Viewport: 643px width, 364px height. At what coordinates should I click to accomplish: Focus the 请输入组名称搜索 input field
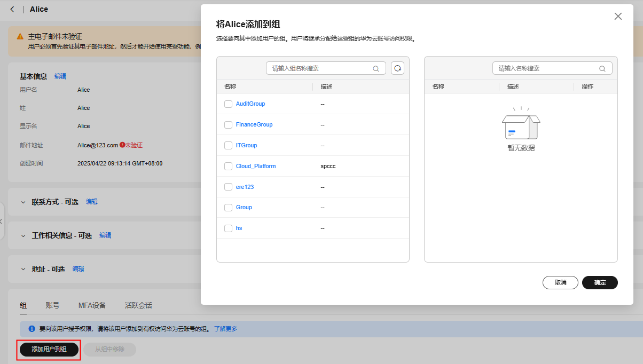(320, 68)
